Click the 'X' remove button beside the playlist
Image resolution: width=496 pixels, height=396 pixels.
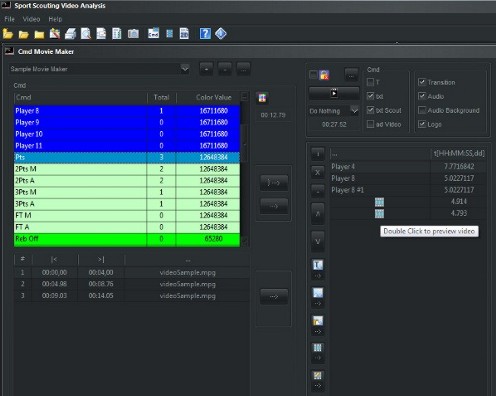(318, 172)
